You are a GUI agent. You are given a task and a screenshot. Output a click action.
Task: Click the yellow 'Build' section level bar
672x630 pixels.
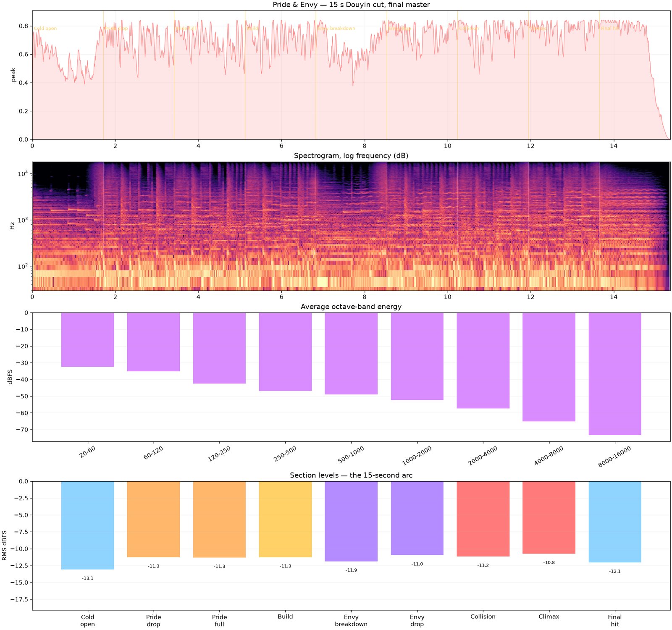click(x=286, y=520)
